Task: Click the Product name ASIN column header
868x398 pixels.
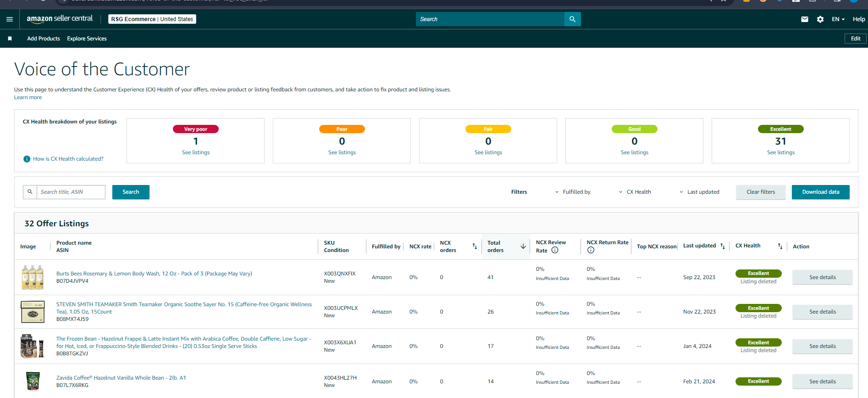Action: click(x=74, y=247)
